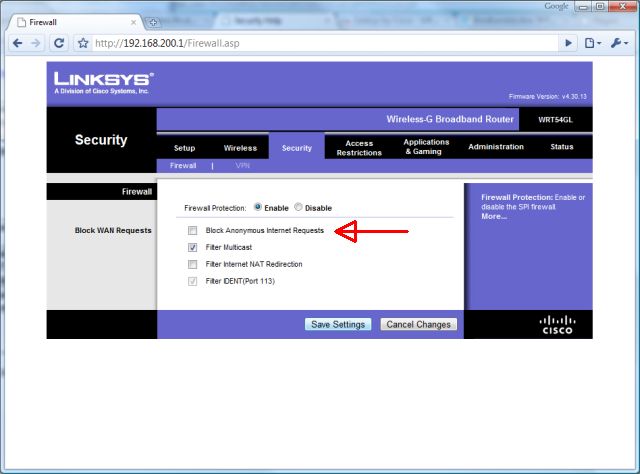Open the page control menu icon

[592, 43]
